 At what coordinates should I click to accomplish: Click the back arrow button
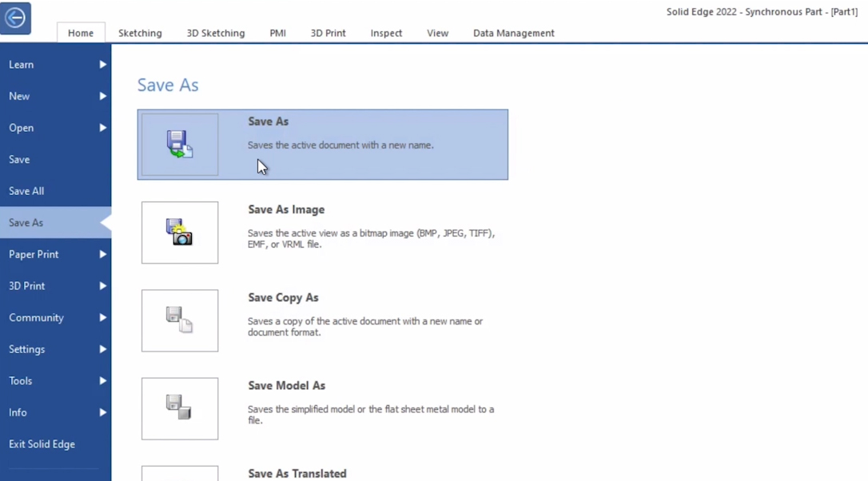(15, 18)
